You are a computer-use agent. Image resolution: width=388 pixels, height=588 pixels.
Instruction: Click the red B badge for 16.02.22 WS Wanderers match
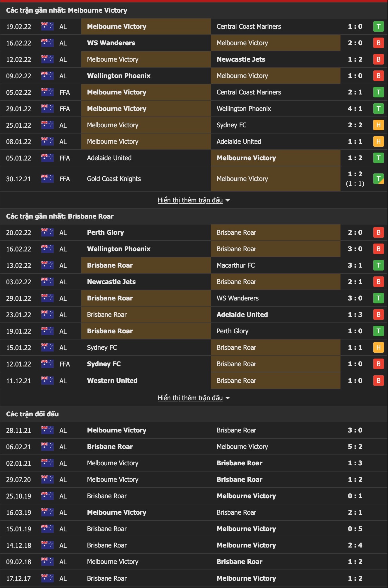[x=378, y=43]
